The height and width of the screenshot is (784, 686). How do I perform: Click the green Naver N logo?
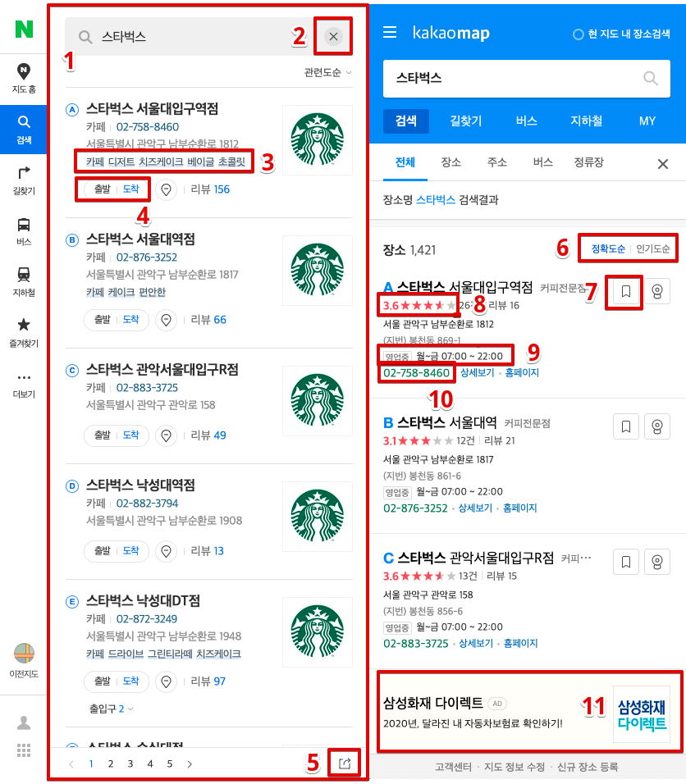pos(24,29)
